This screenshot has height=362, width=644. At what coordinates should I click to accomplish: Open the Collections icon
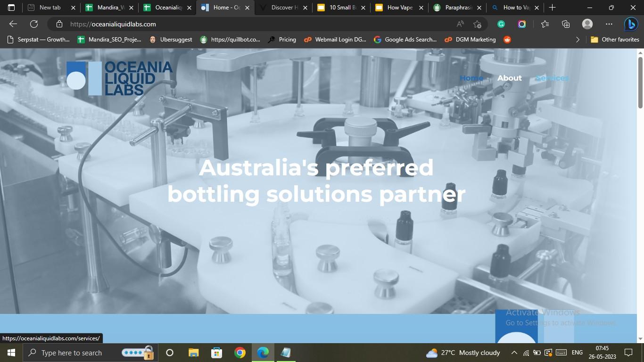(566, 24)
